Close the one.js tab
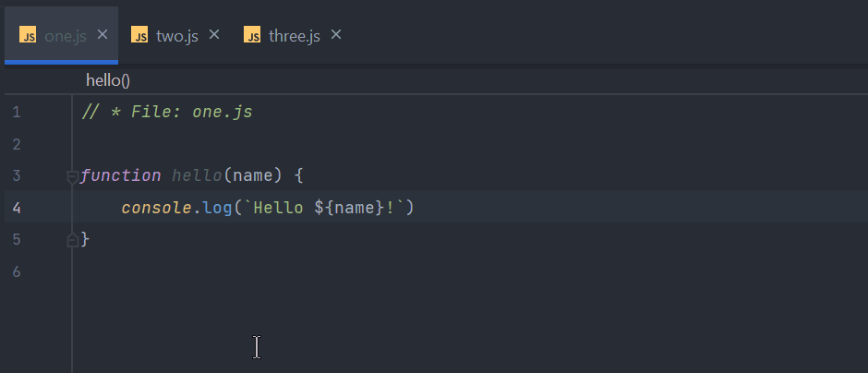 (102, 34)
